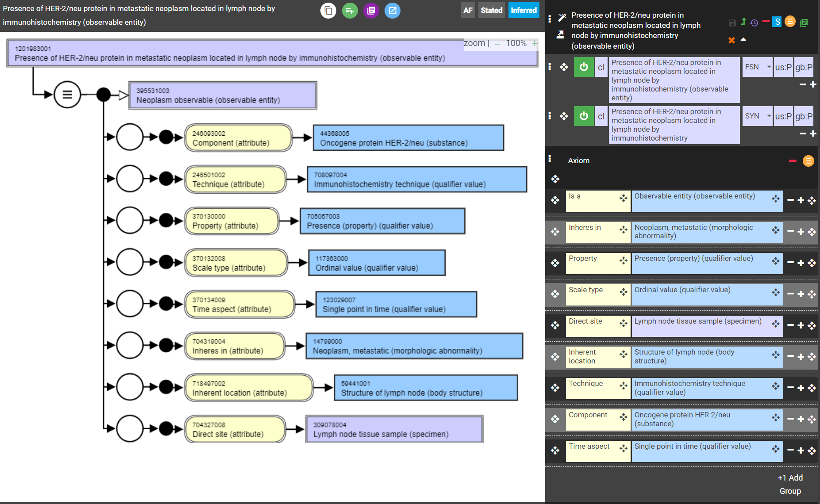
Task: Add description with plus icon under FSN row
Action: pyautogui.click(x=813, y=84)
